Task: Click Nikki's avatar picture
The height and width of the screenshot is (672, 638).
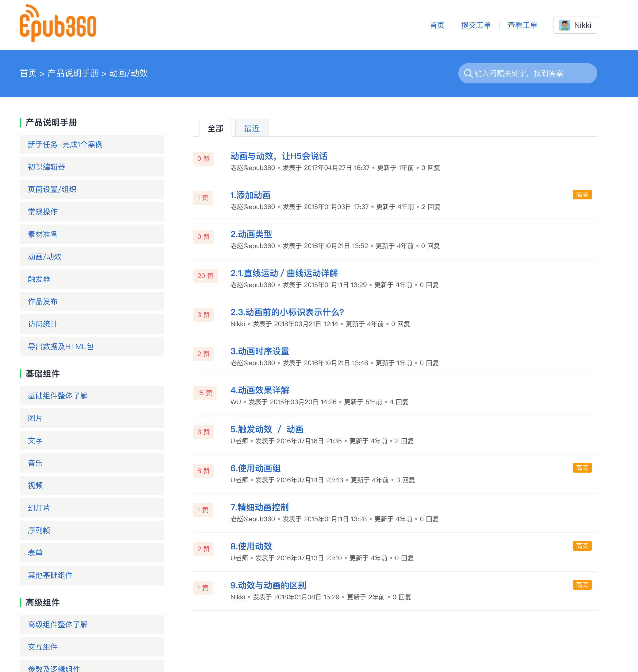Action: click(564, 25)
